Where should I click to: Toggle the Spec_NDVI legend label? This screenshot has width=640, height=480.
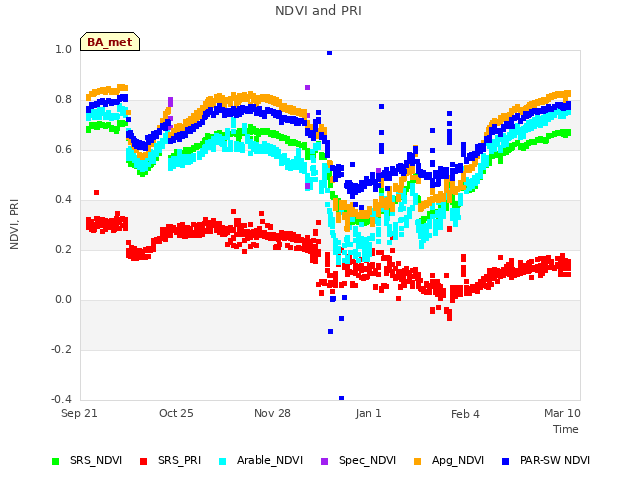(x=367, y=460)
